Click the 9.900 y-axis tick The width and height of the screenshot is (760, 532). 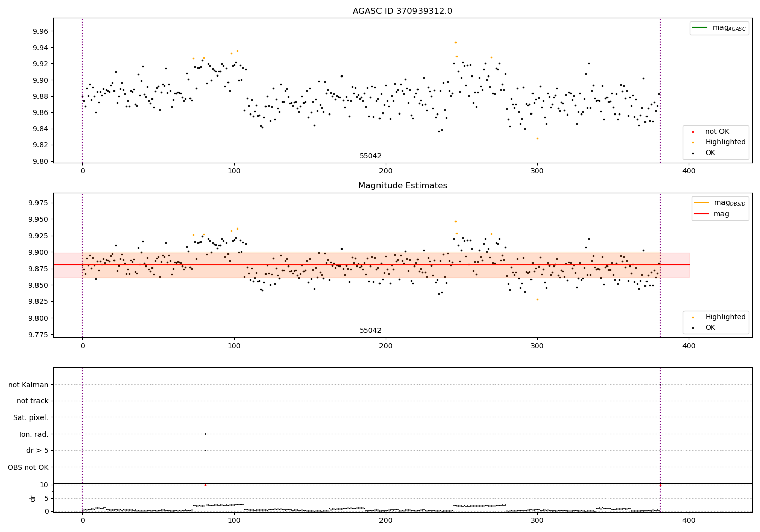pyautogui.click(x=39, y=252)
